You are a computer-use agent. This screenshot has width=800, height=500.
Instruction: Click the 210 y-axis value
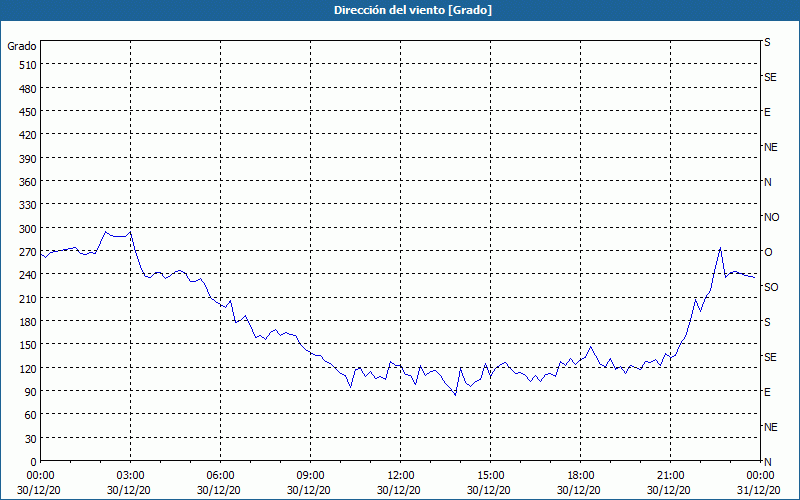[x=28, y=299]
